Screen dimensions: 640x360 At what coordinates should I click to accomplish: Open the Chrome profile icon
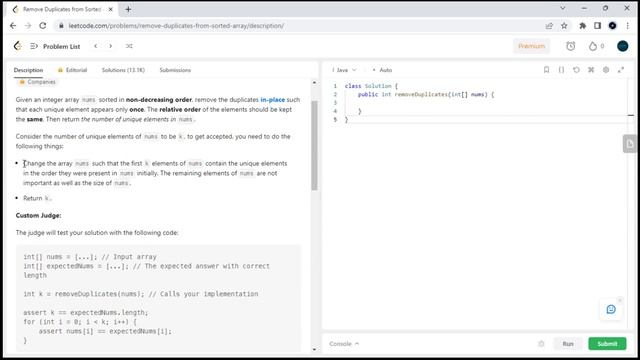tap(612, 25)
